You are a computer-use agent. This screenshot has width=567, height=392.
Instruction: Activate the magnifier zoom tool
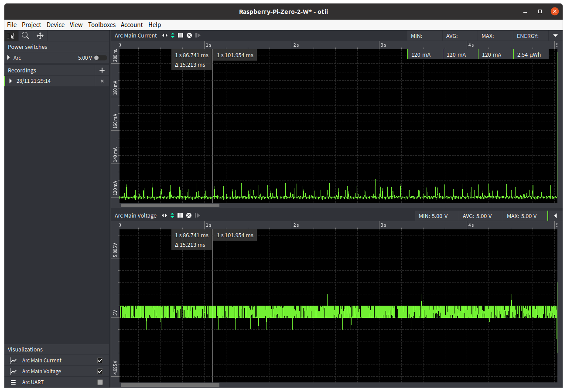tap(26, 36)
